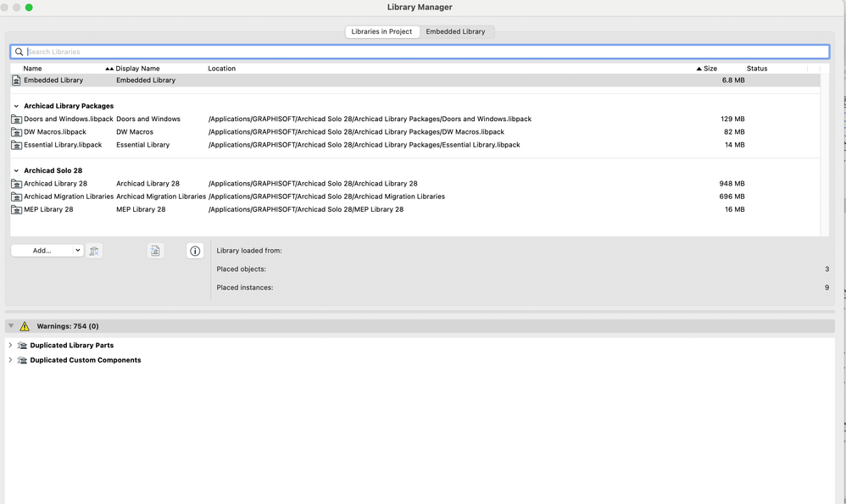This screenshot has height=504, width=846.
Task: Select the Libraries in Project tab
Action: tap(382, 30)
